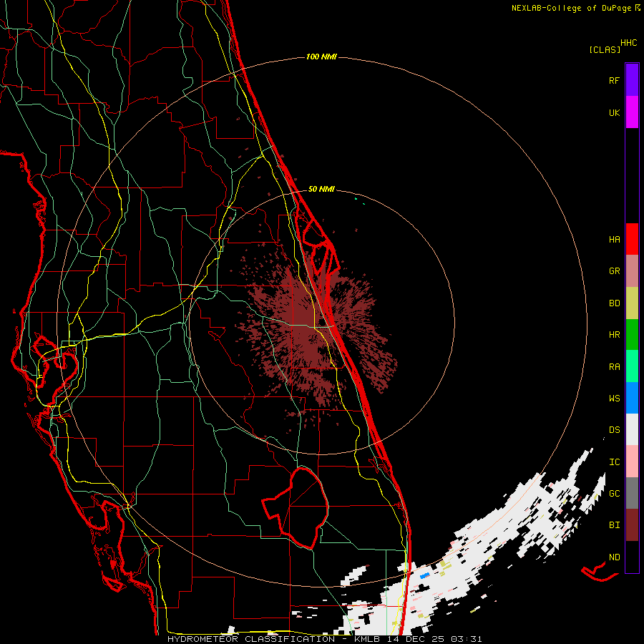Click the IC pink legend swatch

[x=632, y=462]
